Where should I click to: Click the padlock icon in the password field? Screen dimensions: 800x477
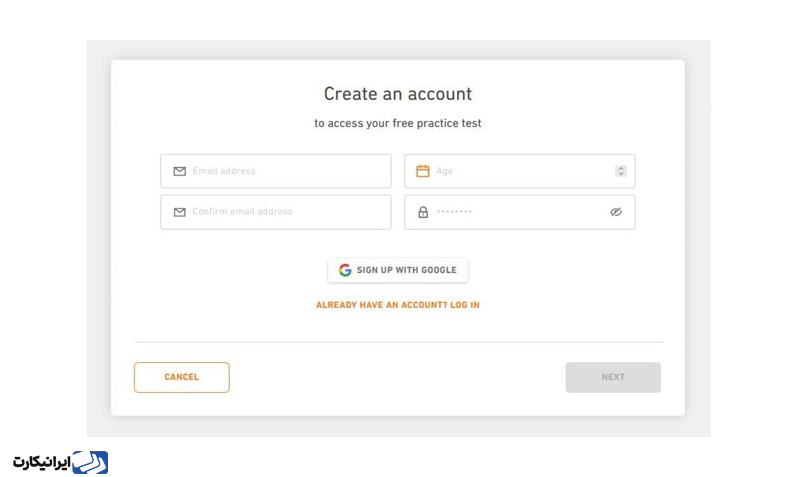point(423,212)
